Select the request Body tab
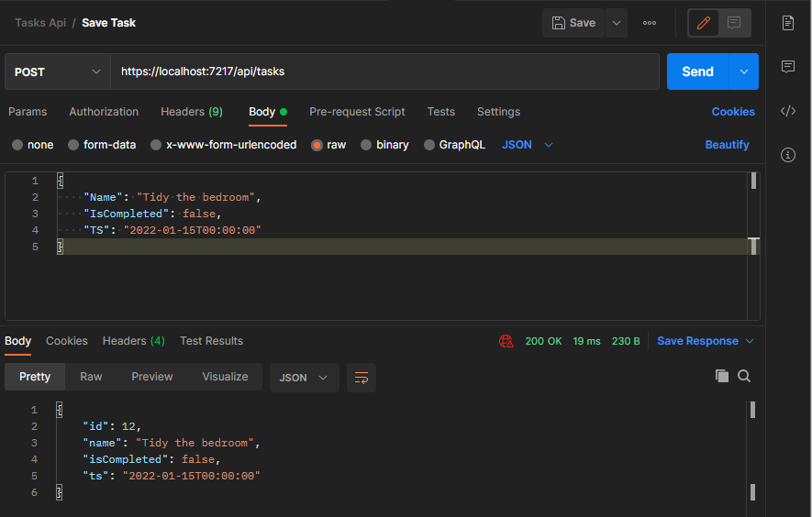Image resolution: width=812 pixels, height=517 pixels. tap(268, 112)
